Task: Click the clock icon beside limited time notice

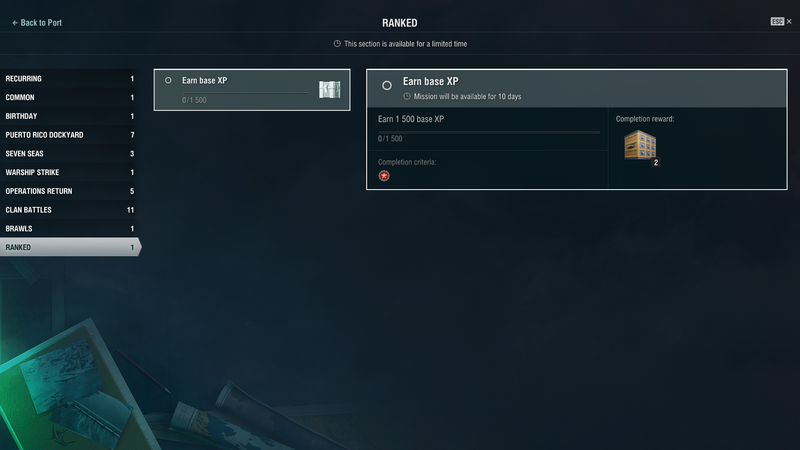Action: [x=337, y=44]
